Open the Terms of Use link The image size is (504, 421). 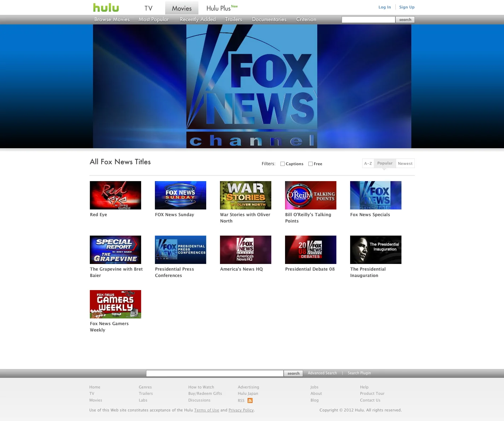coord(207,410)
